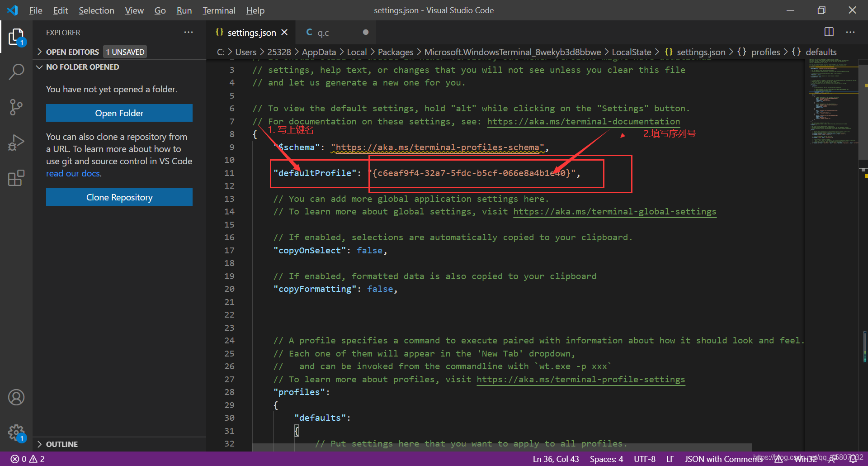Open the Terminal menu

click(x=219, y=10)
